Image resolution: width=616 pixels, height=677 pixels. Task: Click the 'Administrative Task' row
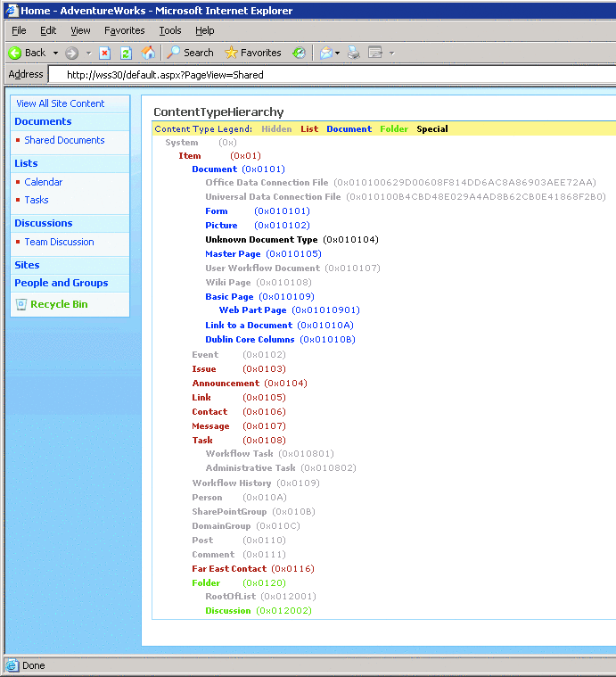(x=281, y=468)
